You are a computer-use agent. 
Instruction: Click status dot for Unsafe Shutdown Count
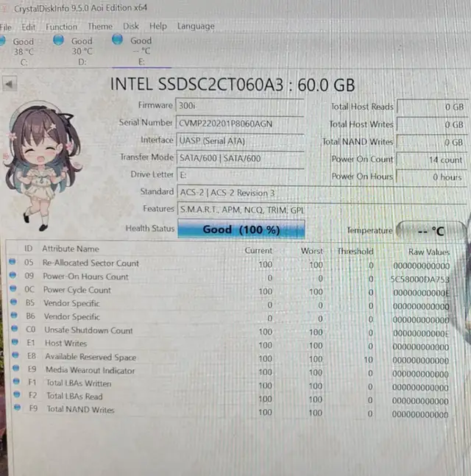click(x=14, y=328)
